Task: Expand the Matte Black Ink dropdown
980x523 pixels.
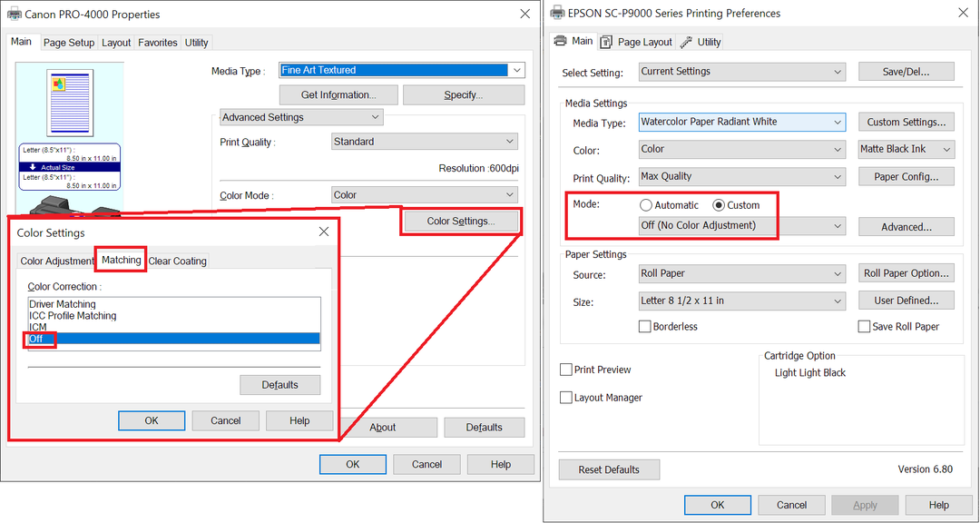Action: coord(906,150)
